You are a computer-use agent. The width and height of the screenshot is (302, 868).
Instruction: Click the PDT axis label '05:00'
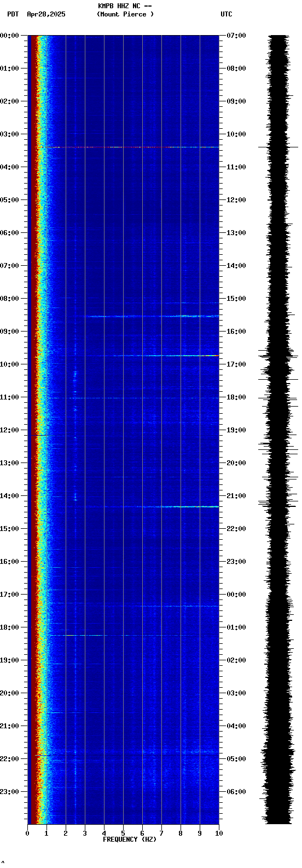[x=9, y=200]
